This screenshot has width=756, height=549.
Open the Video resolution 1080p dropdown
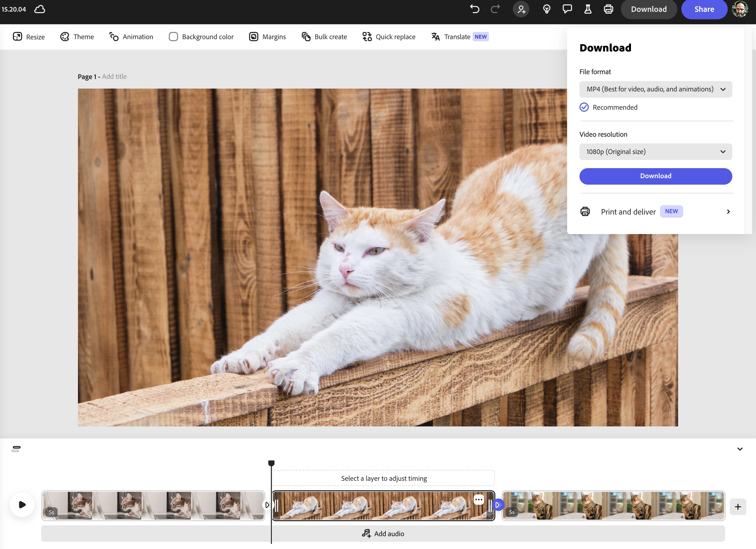(655, 152)
